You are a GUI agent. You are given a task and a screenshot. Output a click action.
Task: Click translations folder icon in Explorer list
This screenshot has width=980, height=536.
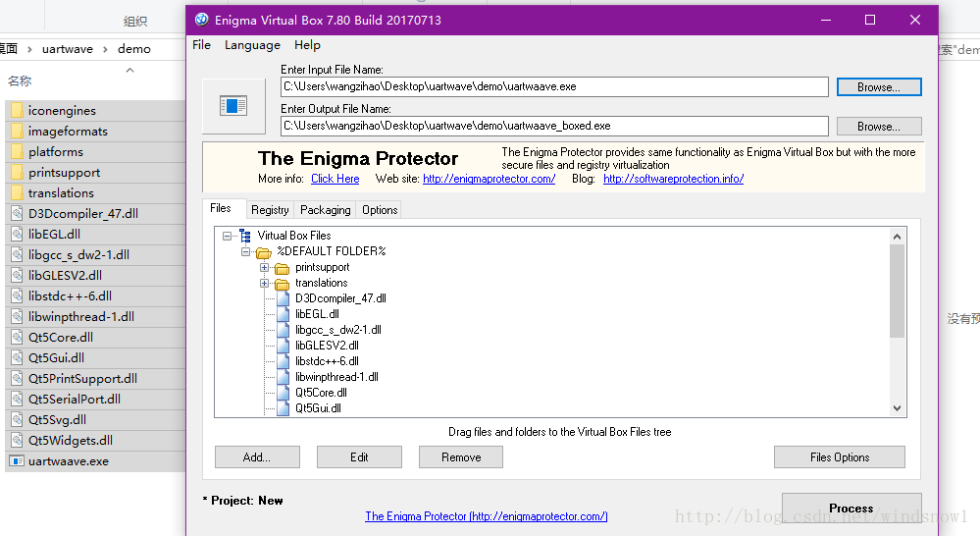(17, 193)
